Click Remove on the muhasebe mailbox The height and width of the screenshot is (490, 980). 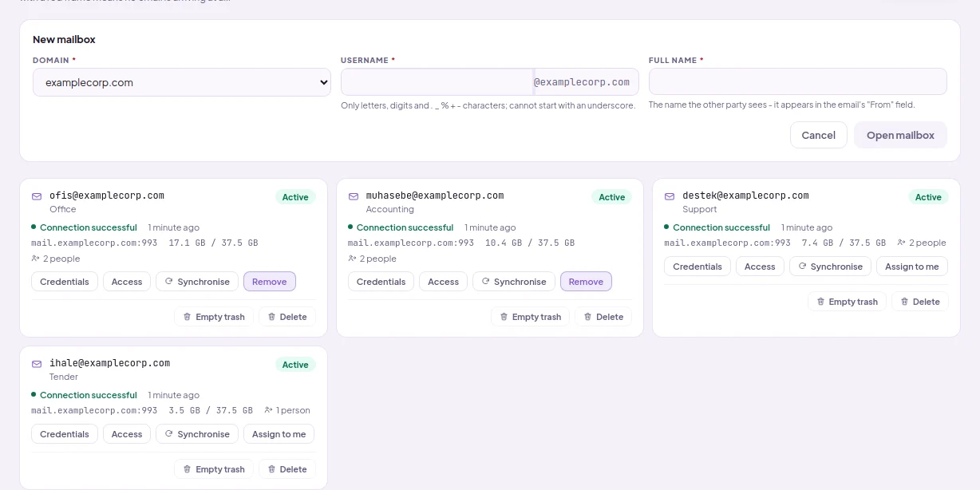coord(587,282)
